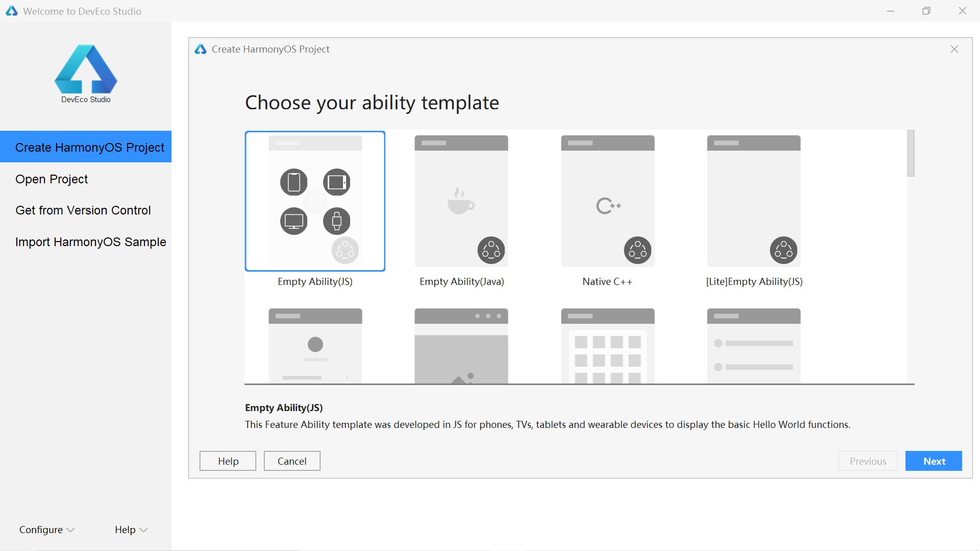Click HarmonyOS badge on Native C++ card
Image resolution: width=980 pixels, height=551 pixels.
click(638, 250)
